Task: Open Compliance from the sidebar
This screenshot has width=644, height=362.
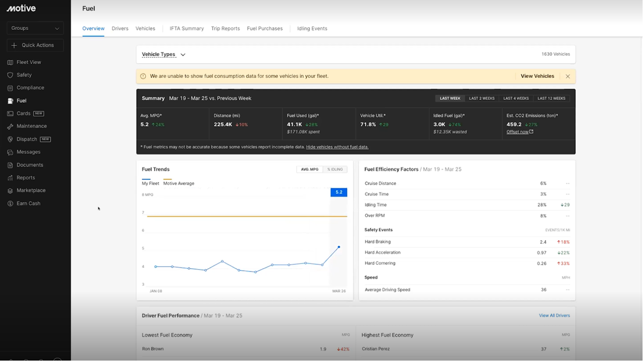Action: [30, 88]
